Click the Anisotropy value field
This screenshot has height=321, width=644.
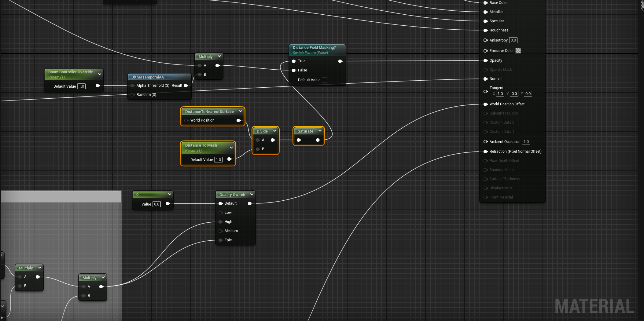click(513, 40)
